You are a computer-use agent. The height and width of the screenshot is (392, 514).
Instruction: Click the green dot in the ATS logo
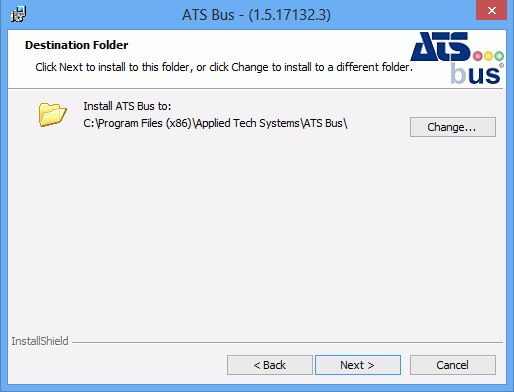499,56
